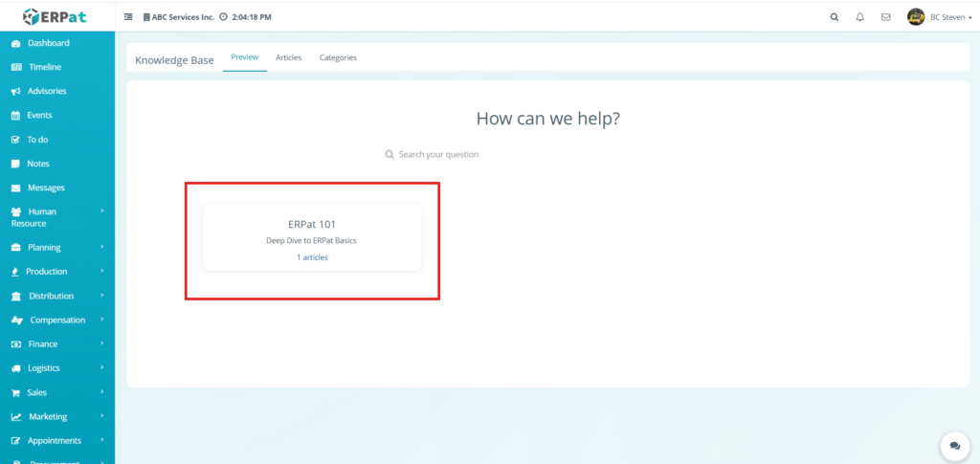Expand the Finance sidebar menu

43,344
